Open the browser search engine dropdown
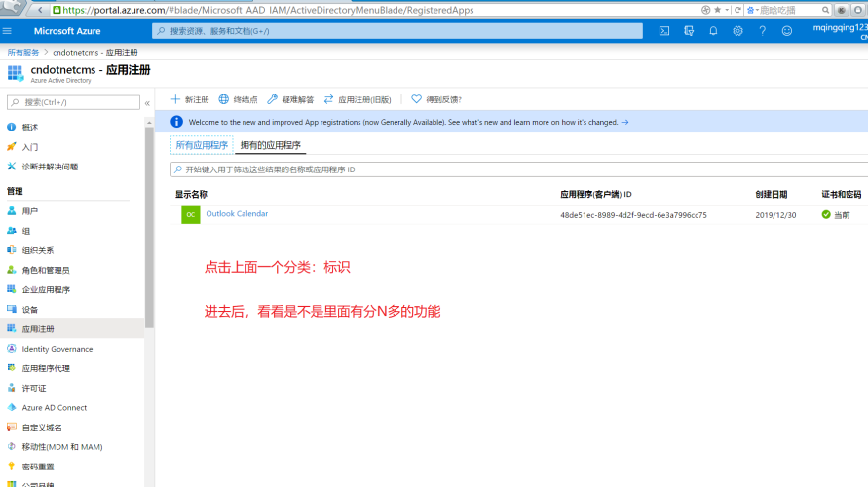The height and width of the screenshot is (487, 868). coord(752,10)
